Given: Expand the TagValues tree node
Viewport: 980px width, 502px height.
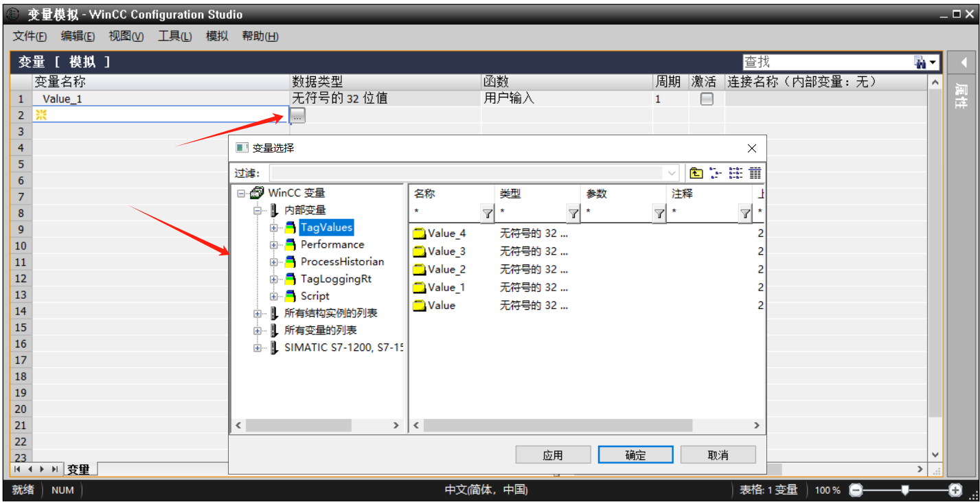Looking at the screenshot, I should 274,228.
